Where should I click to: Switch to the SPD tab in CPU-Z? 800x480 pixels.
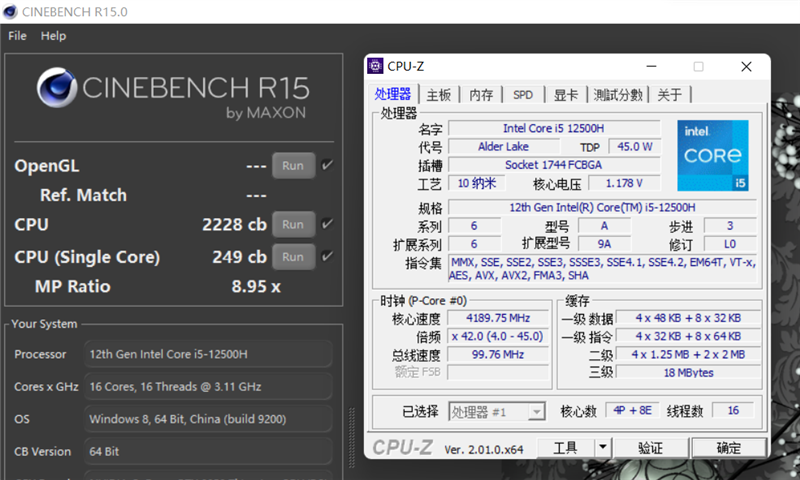pos(523,95)
